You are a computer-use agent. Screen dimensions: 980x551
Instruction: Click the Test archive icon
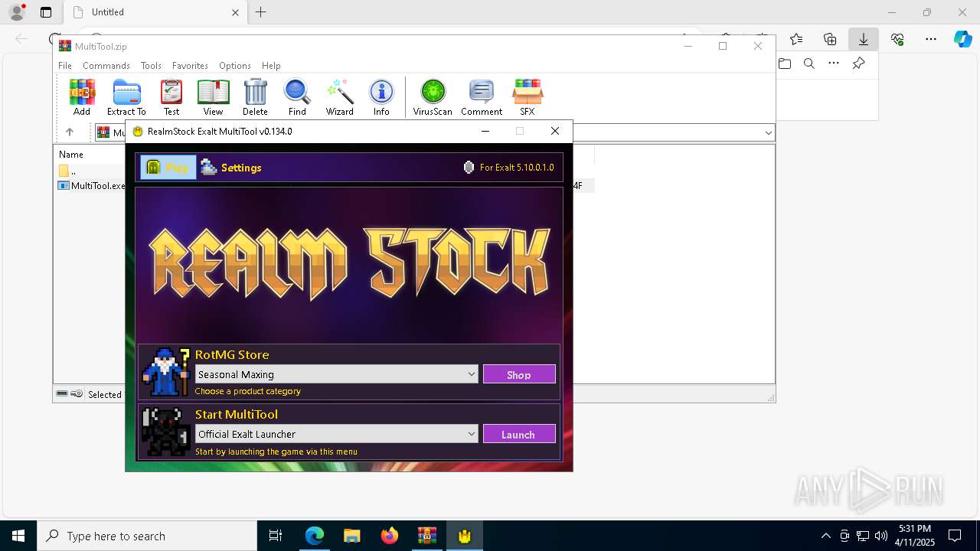click(x=171, y=97)
